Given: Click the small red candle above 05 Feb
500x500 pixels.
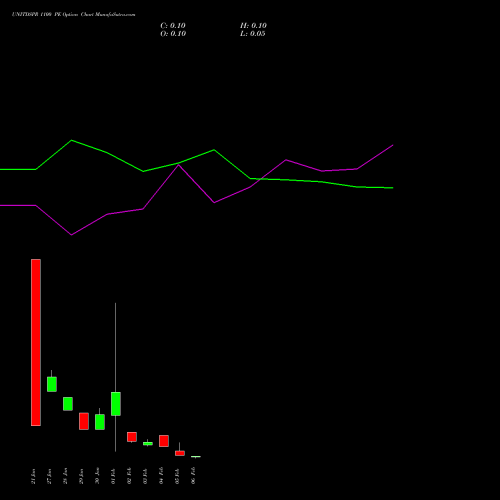Looking at the screenshot, I should tap(180, 453).
